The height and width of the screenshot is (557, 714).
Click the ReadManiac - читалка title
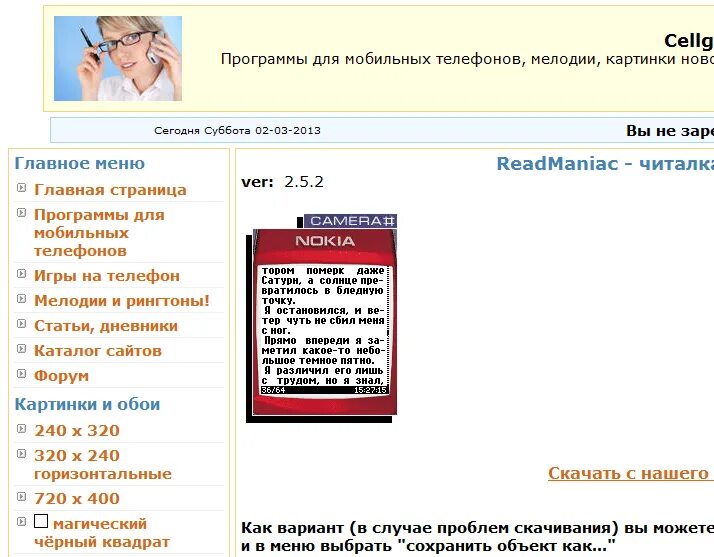click(605, 164)
